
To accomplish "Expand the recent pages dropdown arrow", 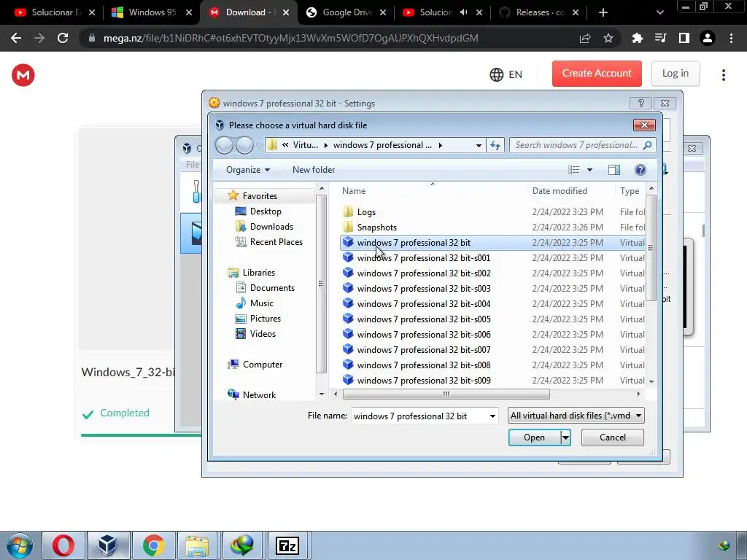I will 259,145.
